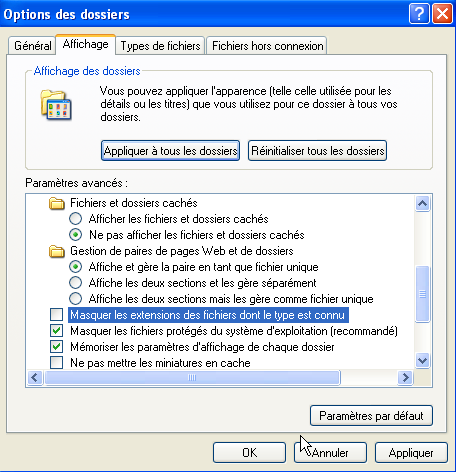
Task: Click the horizontal scrollbar thumb
Action: point(192,378)
